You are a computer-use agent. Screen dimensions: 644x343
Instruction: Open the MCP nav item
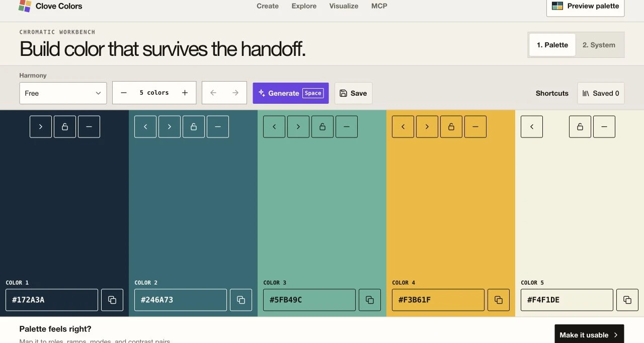coord(379,6)
